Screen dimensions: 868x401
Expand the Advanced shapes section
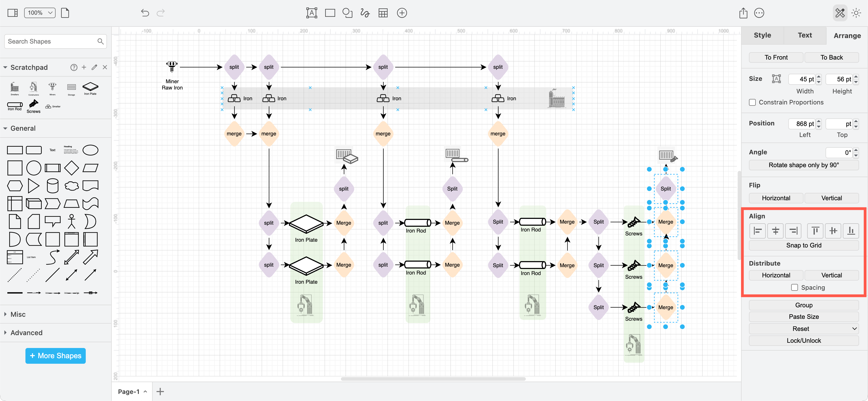coord(26,333)
